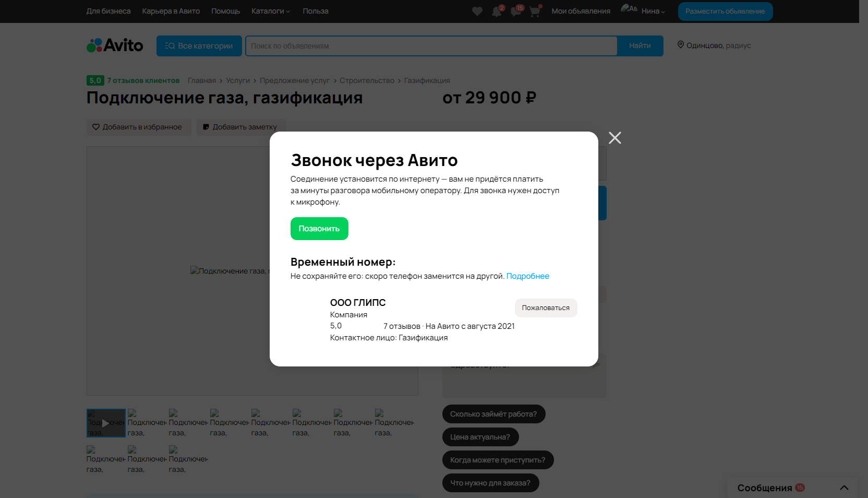Viewport: 868px width, 498px height.
Task: Close the Звонок через Авито dialog
Action: pos(615,138)
